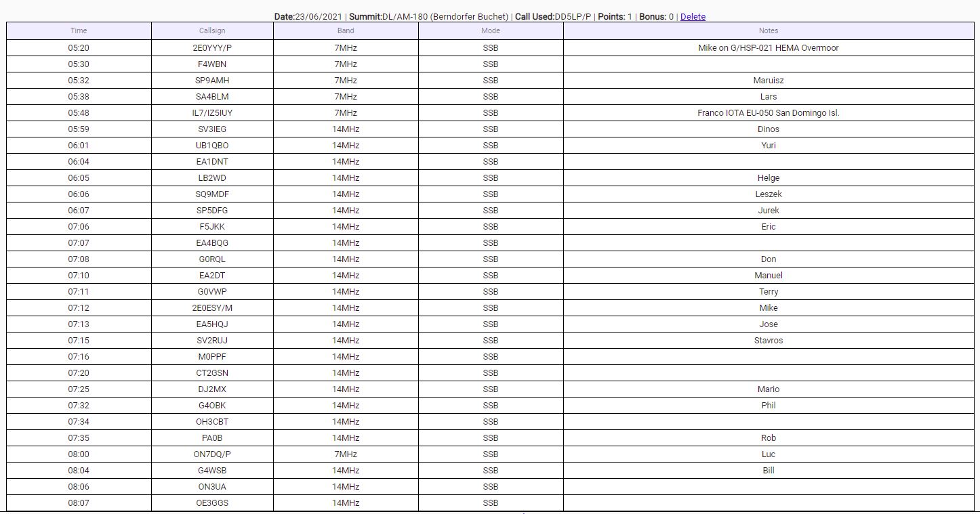
Task: Click the PA0B callsign cell
Action: click(212, 438)
